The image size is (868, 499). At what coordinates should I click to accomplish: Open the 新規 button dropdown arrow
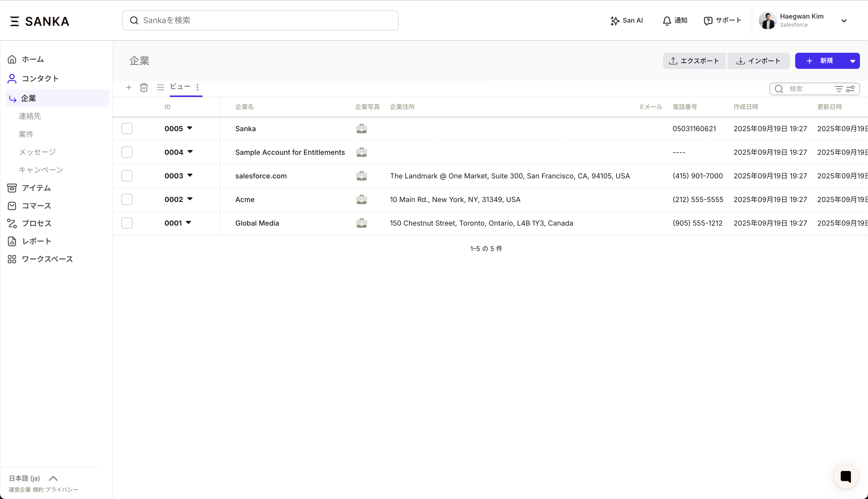(853, 61)
